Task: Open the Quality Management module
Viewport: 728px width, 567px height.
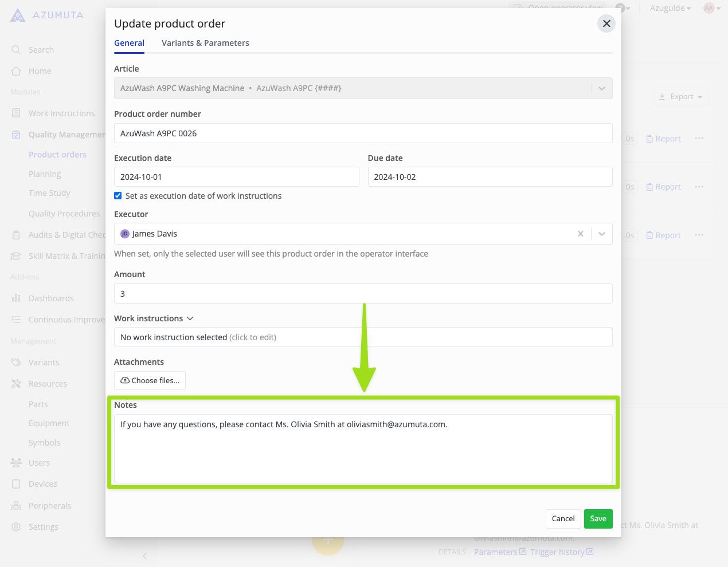Action: tap(17, 134)
